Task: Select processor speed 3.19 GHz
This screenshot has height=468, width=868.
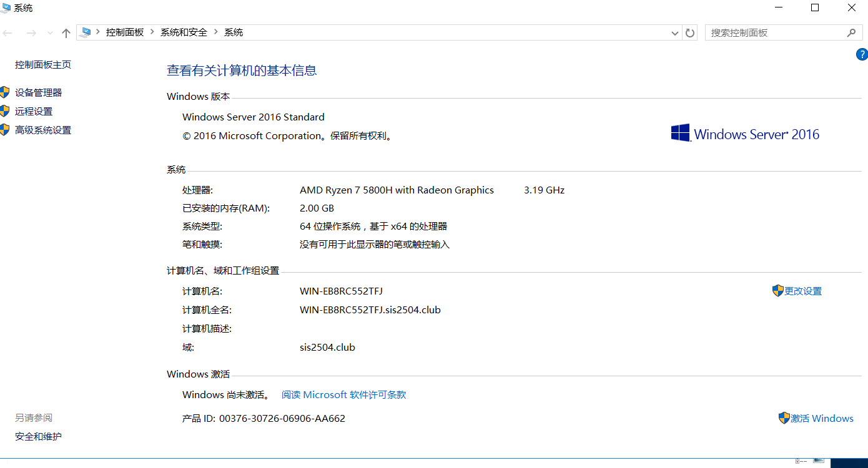Action: tap(544, 190)
